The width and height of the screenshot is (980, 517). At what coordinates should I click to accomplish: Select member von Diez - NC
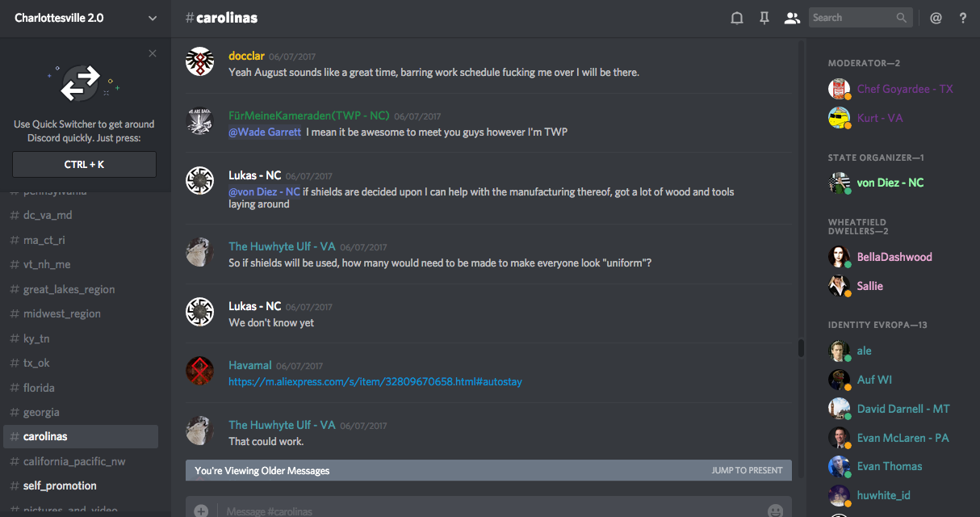pyautogui.click(x=890, y=183)
